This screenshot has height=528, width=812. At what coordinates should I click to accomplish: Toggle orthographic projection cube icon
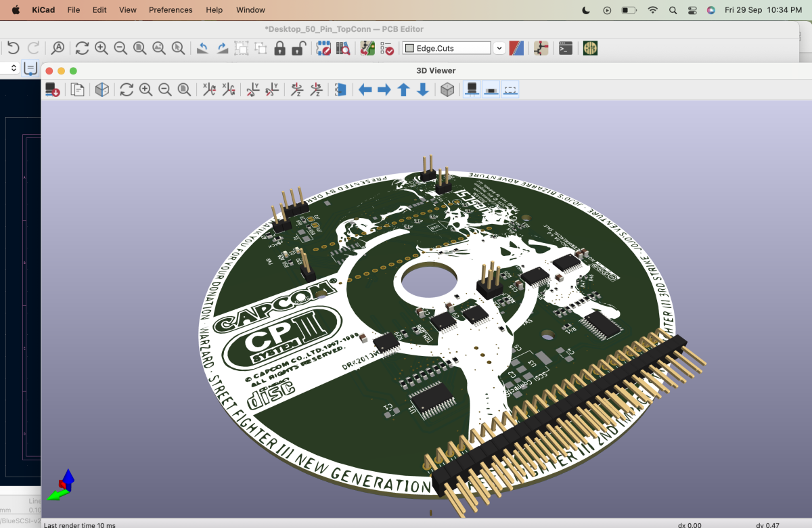coord(447,89)
